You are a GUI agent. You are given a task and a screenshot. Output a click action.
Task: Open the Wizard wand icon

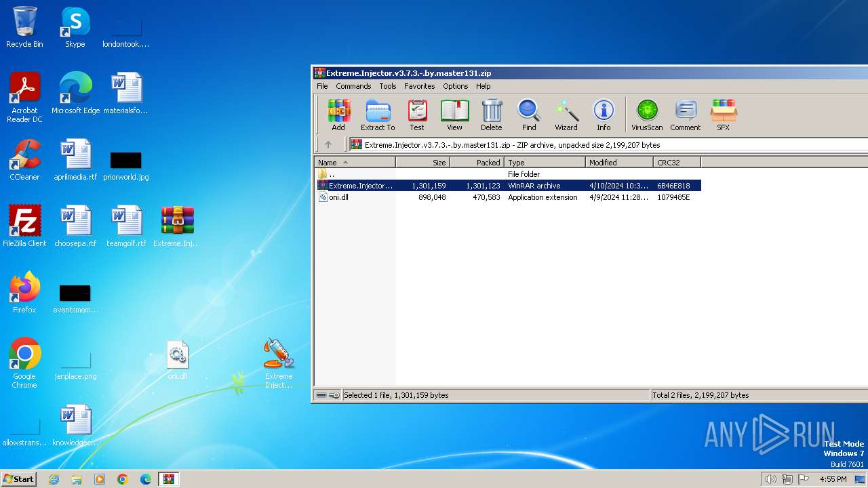[566, 115]
